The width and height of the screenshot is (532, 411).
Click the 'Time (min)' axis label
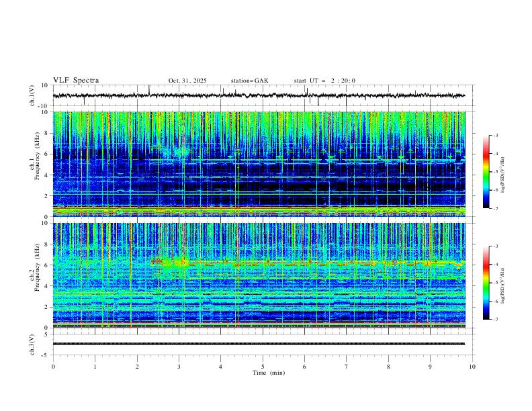click(269, 373)
